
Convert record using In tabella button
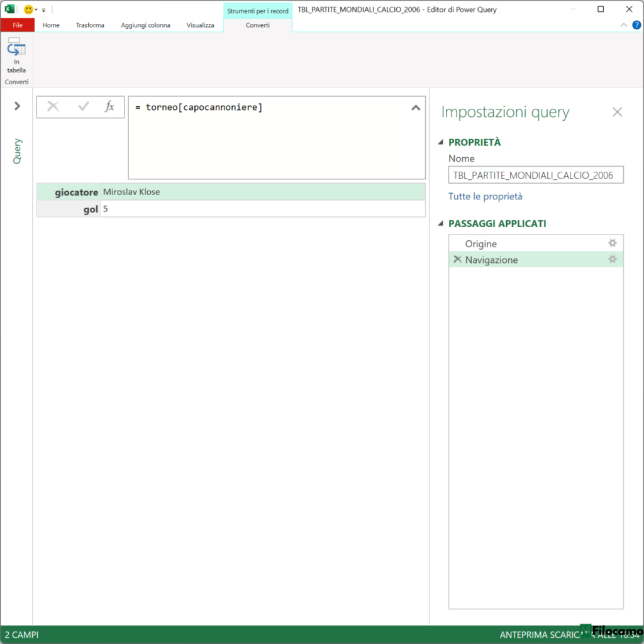(16, 55)
